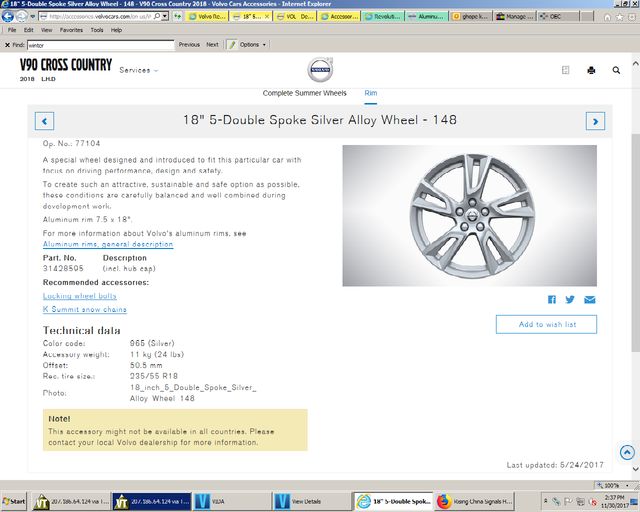The width and height of the screenshot is (640, 512).
Task: Open the File menu
Action: click(x=12, y=30)
